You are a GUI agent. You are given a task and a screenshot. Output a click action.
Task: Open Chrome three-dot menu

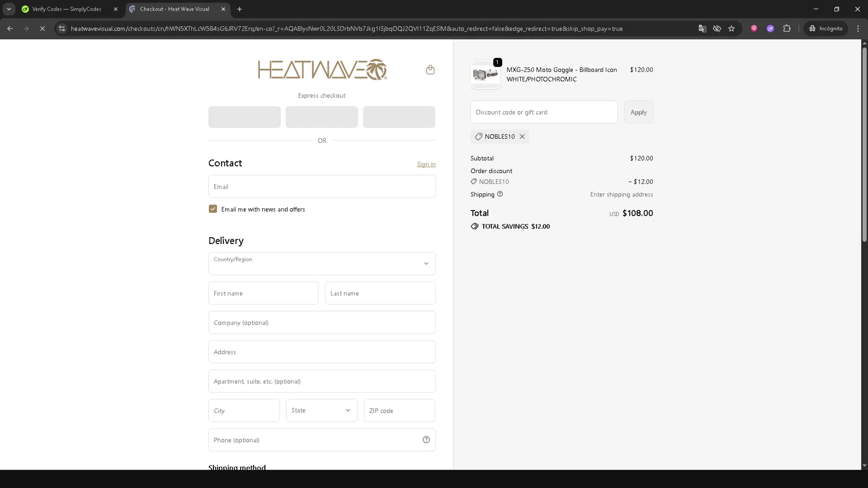[x=858, y=28]
